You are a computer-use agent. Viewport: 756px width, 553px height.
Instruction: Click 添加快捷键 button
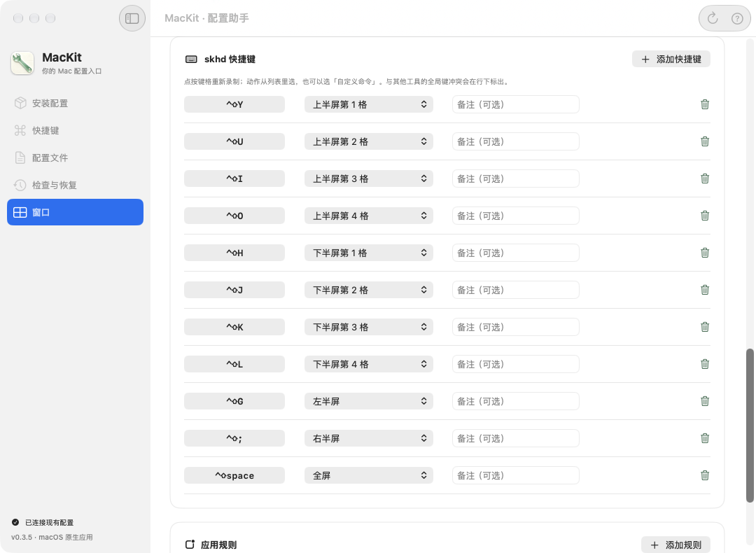pyautogui.click(x=671, y=59)
